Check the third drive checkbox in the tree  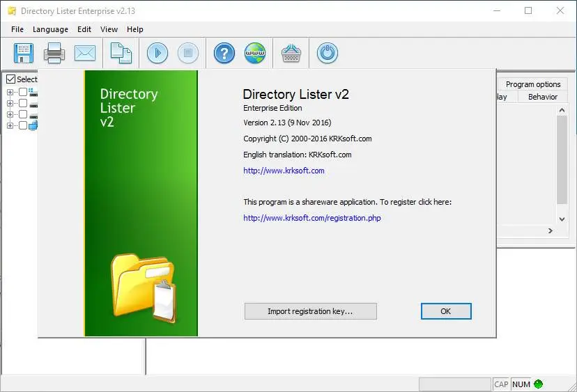(23, 114)
